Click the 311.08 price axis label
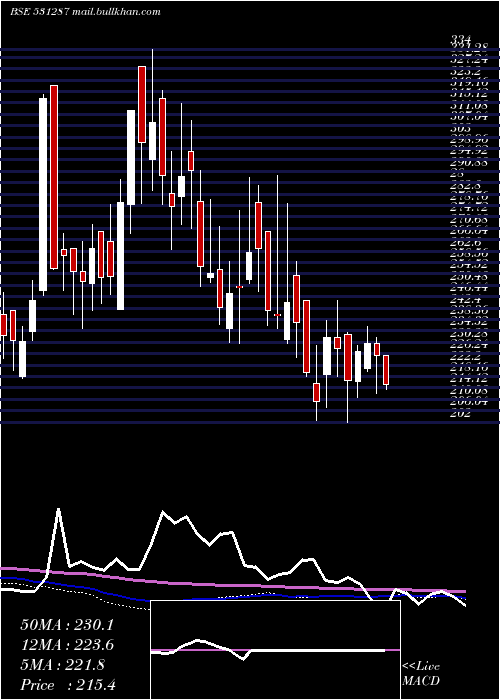Viewport: 500px width, 700px height. (468, 107)
